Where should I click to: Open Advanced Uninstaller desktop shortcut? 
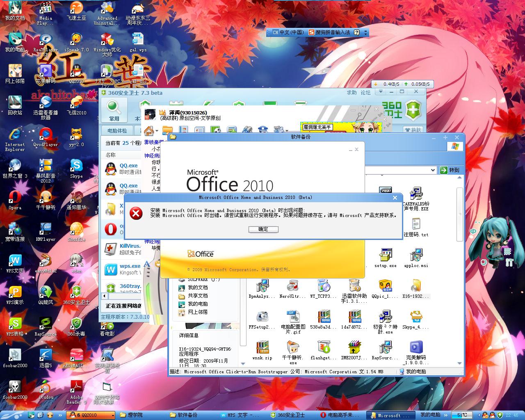[x=107, y=14]
